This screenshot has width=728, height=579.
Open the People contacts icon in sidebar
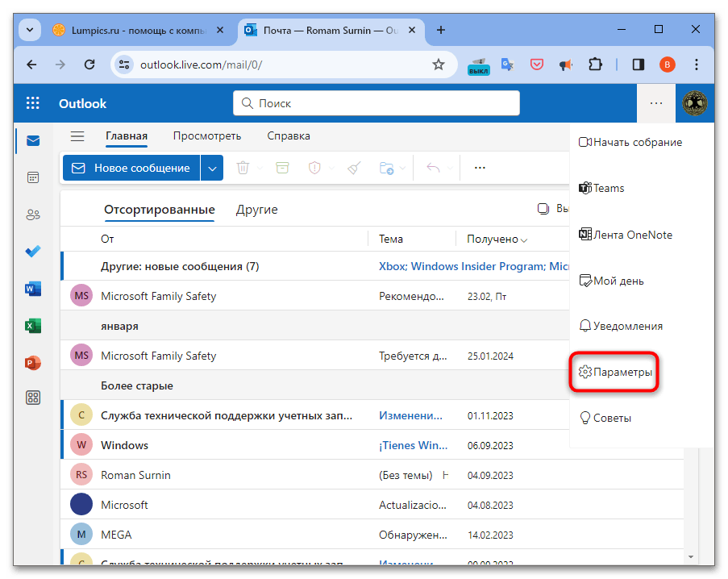click(x=33, y=215)
